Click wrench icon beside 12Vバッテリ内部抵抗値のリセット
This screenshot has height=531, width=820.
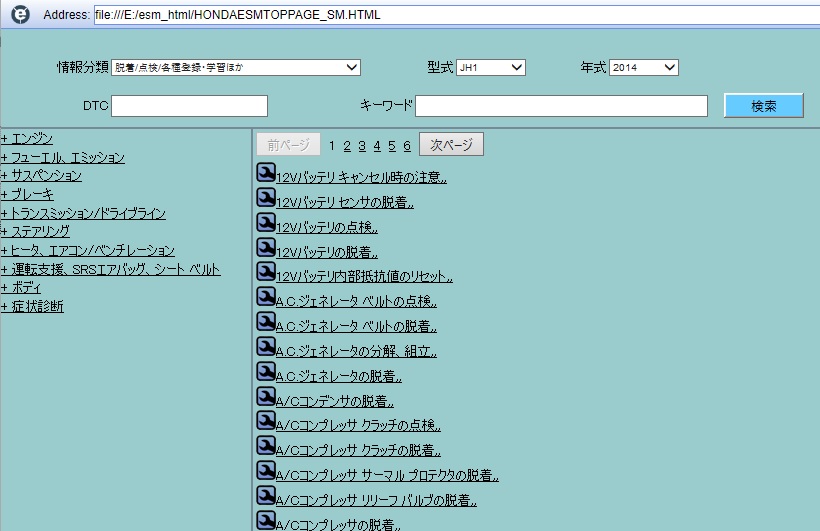[x=266, y=272]
